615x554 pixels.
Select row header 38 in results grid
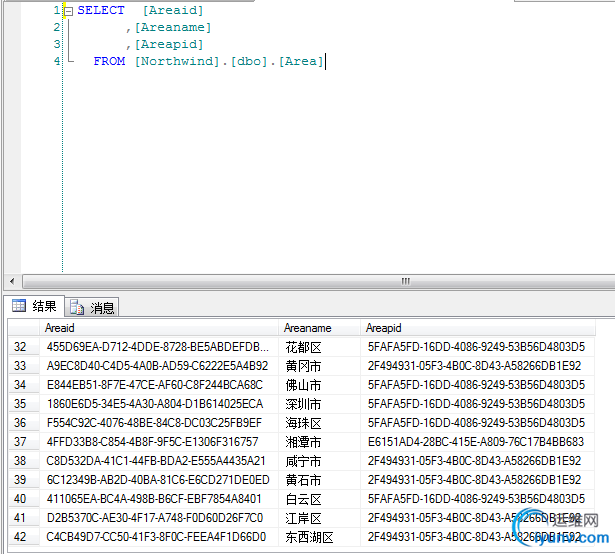pyautogui.click(x=24, y=461)
